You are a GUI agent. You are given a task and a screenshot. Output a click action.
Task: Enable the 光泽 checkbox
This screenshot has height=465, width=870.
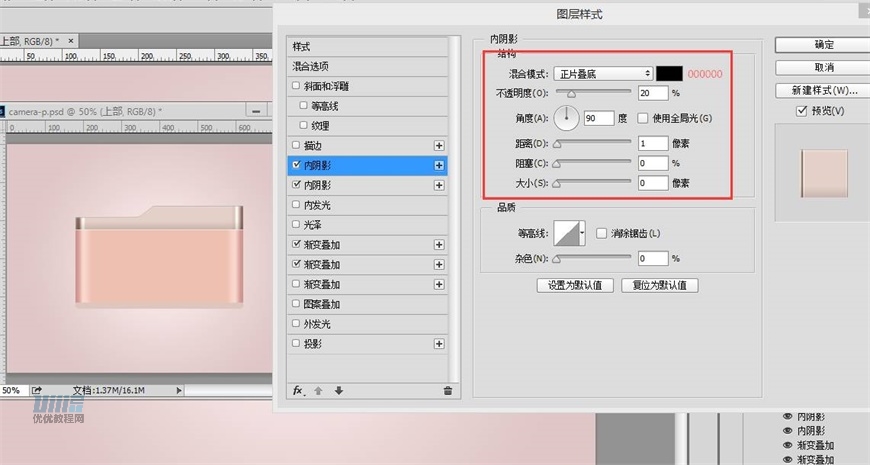click(296, 225)
